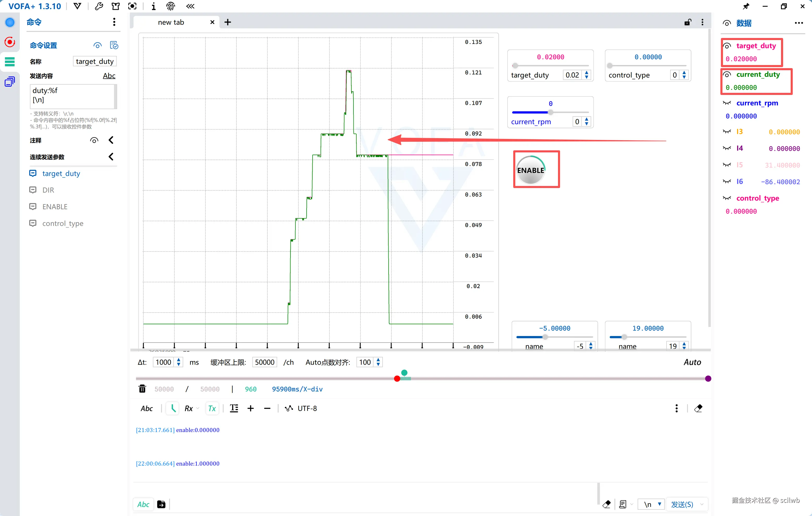Click the red record icon in left sidebar
The height and width of the screenshot is (516, 812).
click(x=10, y=42)
